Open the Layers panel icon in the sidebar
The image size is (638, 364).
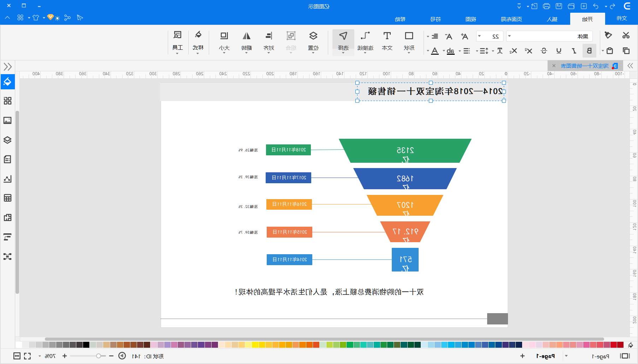[x=7, y=140]
